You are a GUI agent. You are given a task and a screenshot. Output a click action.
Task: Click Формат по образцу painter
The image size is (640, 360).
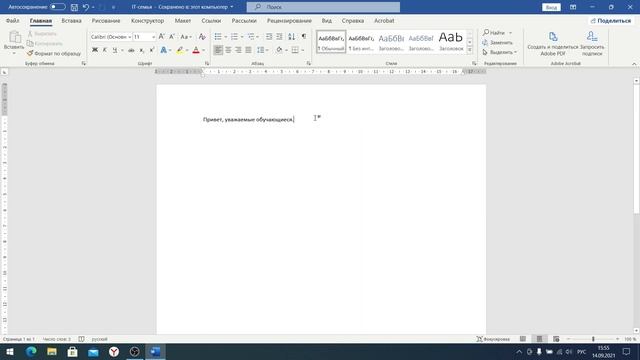pyautogui.click(x=53, y=53)
